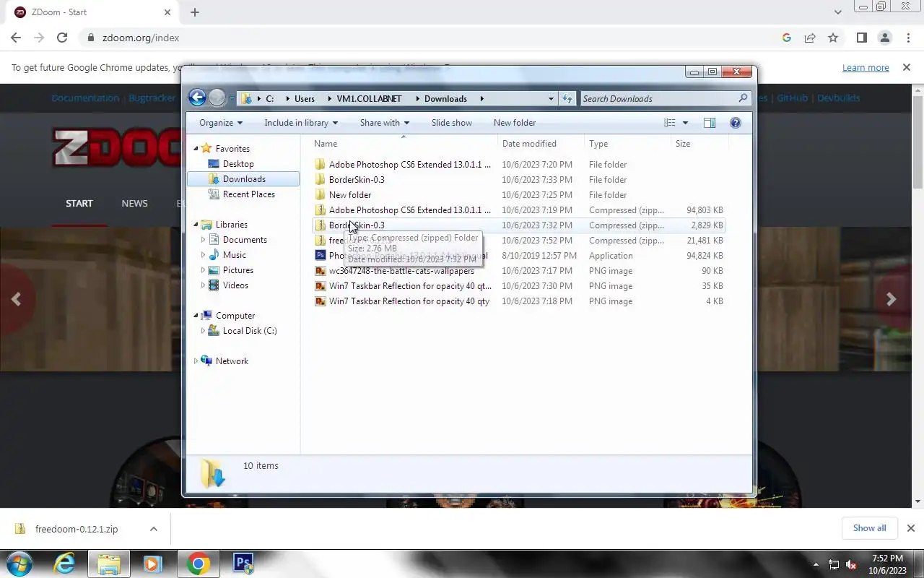
Task: Sort by the Size column header
Action: coord(699,144)
